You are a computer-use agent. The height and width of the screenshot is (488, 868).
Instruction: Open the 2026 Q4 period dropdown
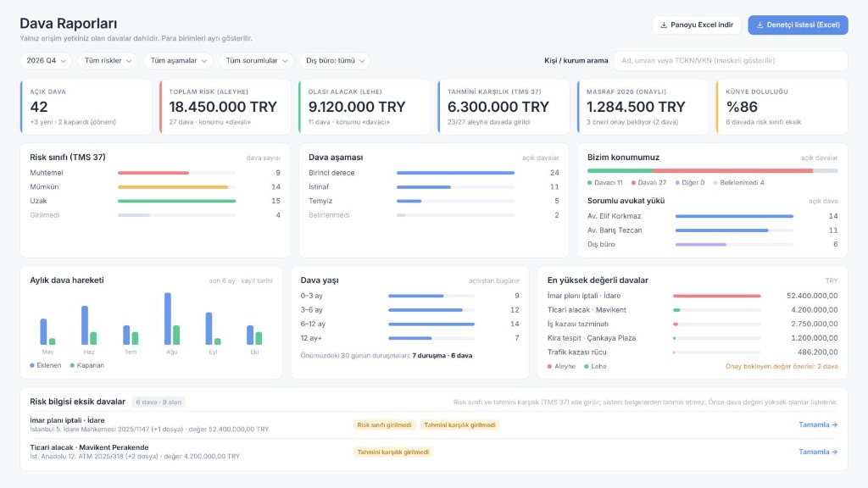coord(46,61)
